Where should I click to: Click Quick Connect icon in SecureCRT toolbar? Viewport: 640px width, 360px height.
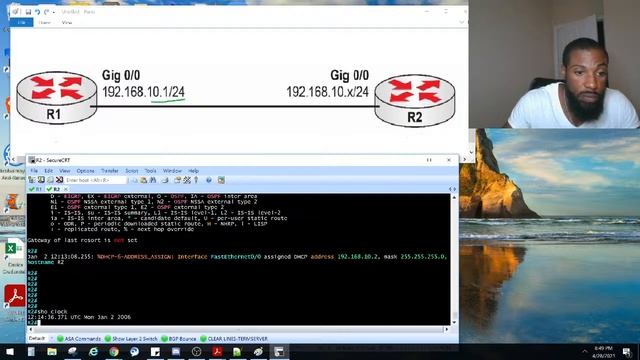41,180
